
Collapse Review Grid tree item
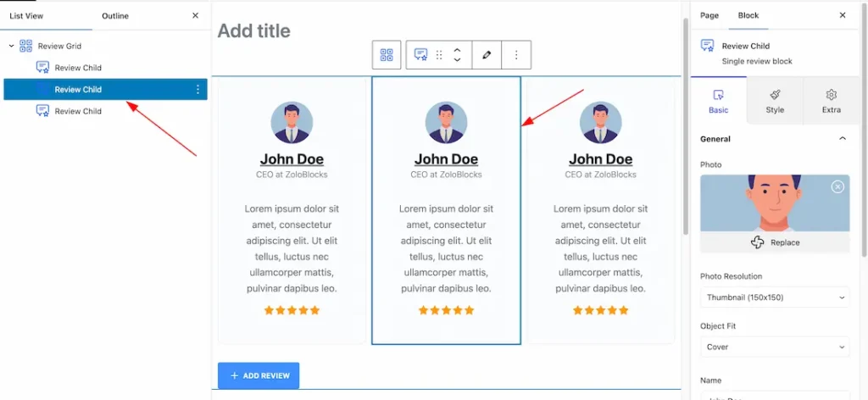[x=12, y=46]
